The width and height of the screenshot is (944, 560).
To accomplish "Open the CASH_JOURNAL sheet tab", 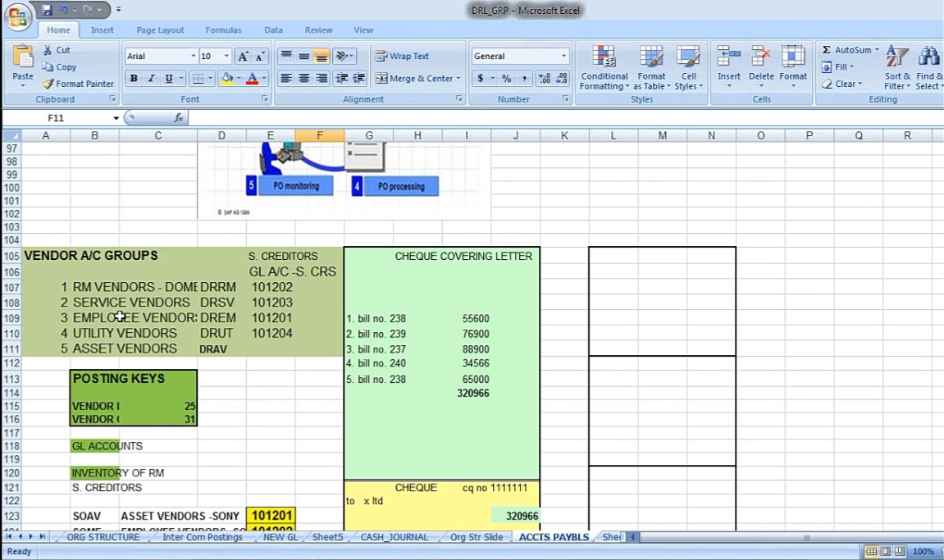I will pyautogui.click(x=394, y=537).
